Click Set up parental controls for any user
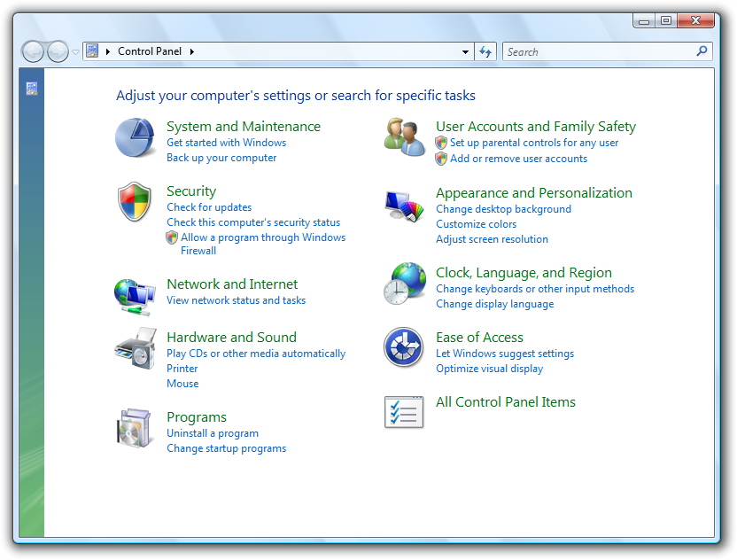This screenshot has height=560, width=737. click(x=534, y=143)
